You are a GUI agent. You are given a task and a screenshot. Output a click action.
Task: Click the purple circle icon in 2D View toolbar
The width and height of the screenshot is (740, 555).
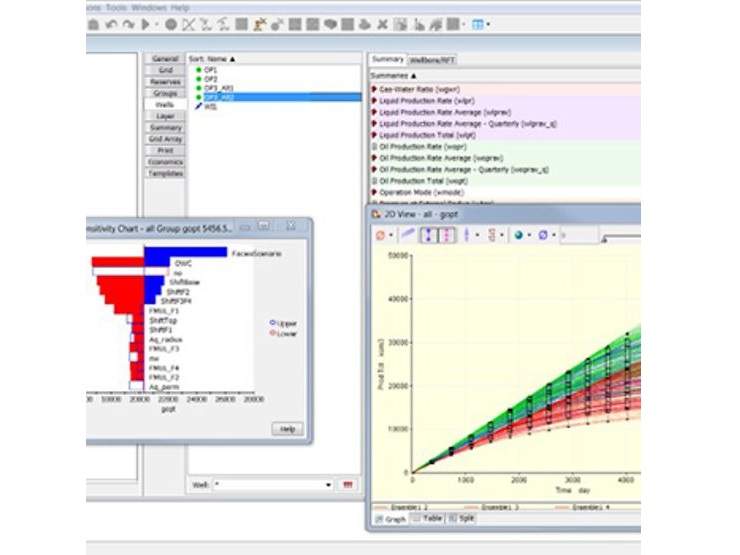click(543, 236)
